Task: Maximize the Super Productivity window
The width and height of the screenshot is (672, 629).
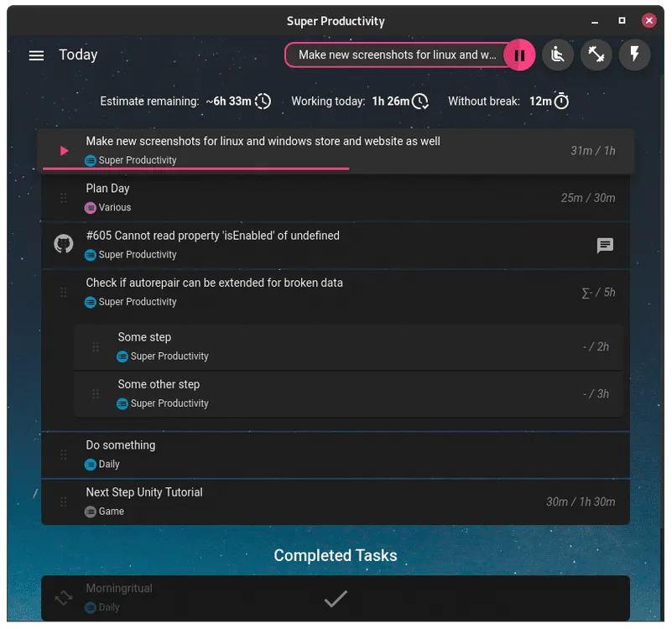Action: [622, 21]
